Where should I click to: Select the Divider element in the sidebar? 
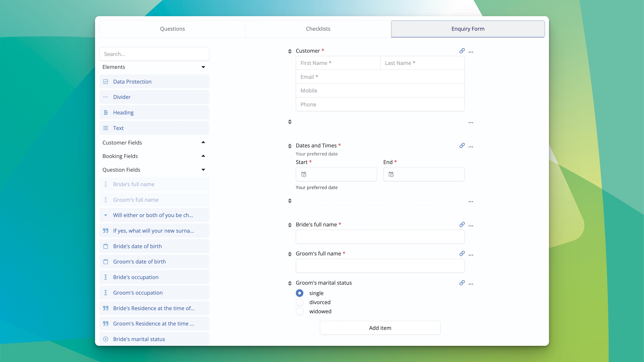coord(154,97)
